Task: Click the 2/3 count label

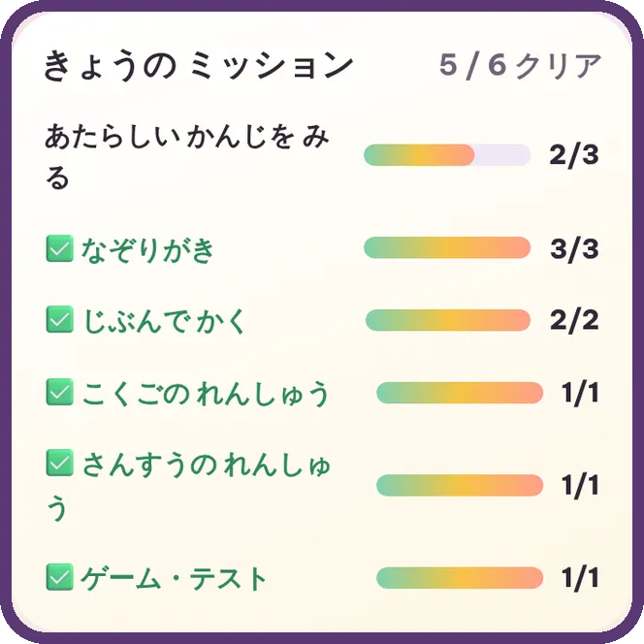Action: [x=574, y=155]
